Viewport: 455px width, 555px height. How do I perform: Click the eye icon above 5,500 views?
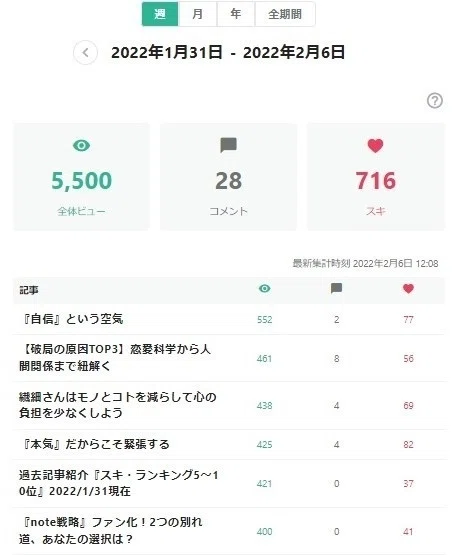pyautogui.click(x=81, y=145)
